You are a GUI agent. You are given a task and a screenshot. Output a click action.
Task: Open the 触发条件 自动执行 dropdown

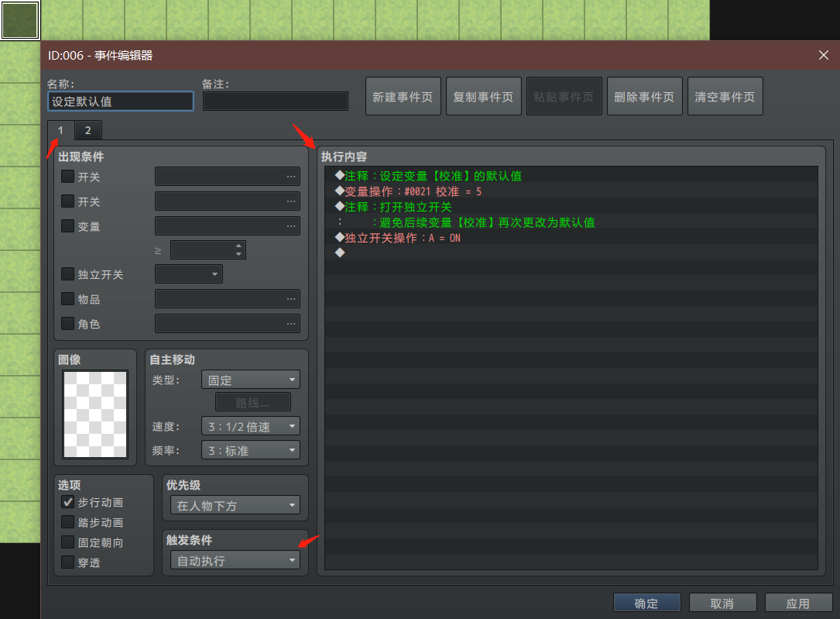click(235, 560)
